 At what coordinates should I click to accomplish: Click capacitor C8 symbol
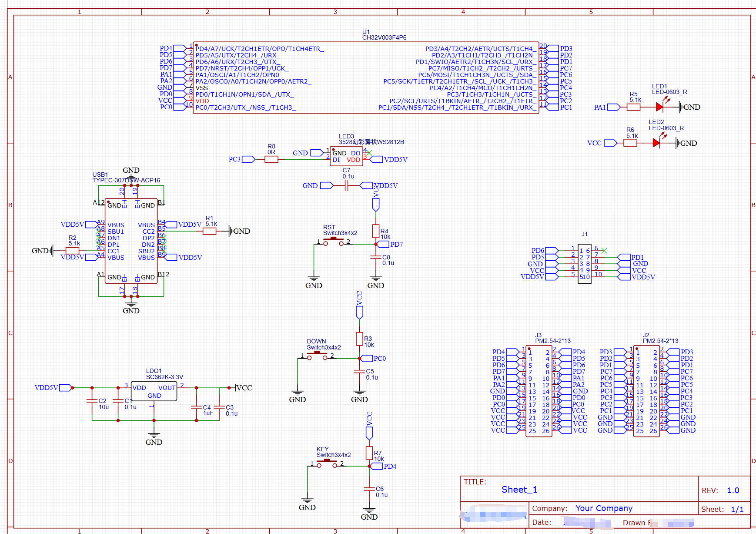pyautogui.click(x=376, y=258)
